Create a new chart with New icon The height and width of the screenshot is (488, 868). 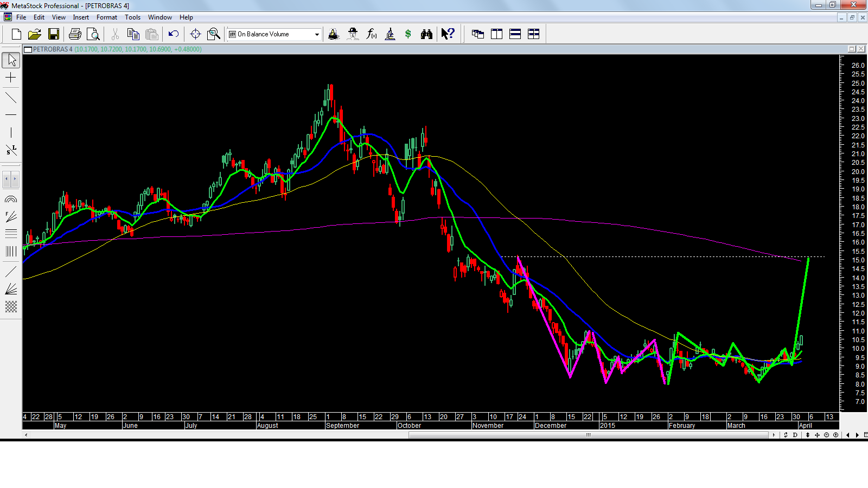[16, 34]
